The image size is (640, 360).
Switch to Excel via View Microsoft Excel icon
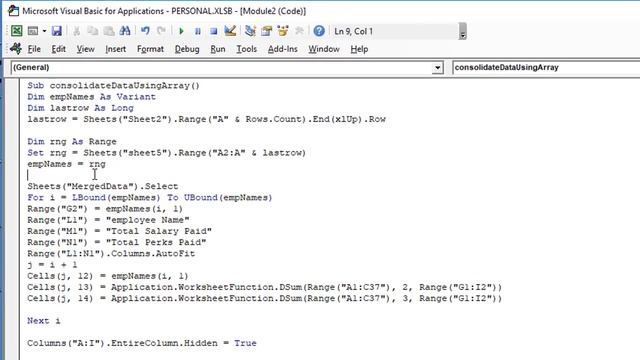(x=17, y=31)
